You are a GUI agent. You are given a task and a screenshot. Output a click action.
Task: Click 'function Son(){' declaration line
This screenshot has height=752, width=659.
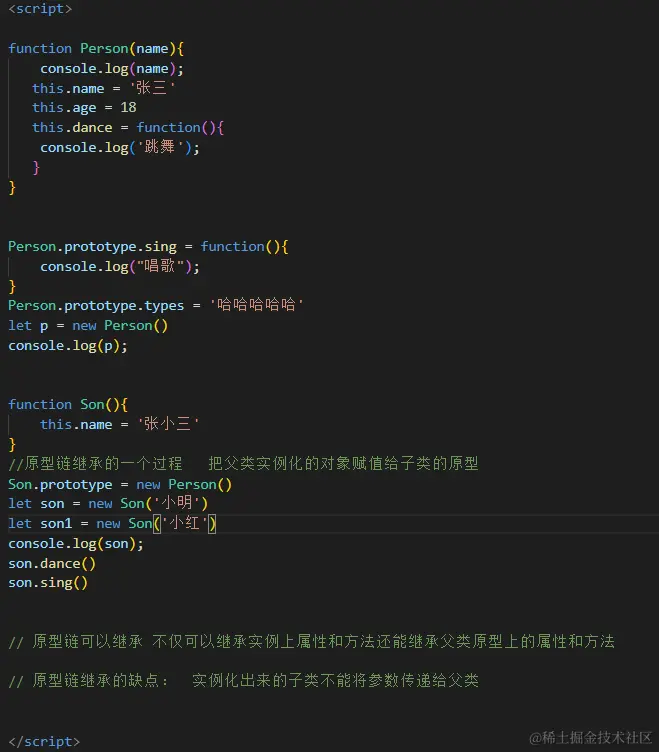coord(68,405)
